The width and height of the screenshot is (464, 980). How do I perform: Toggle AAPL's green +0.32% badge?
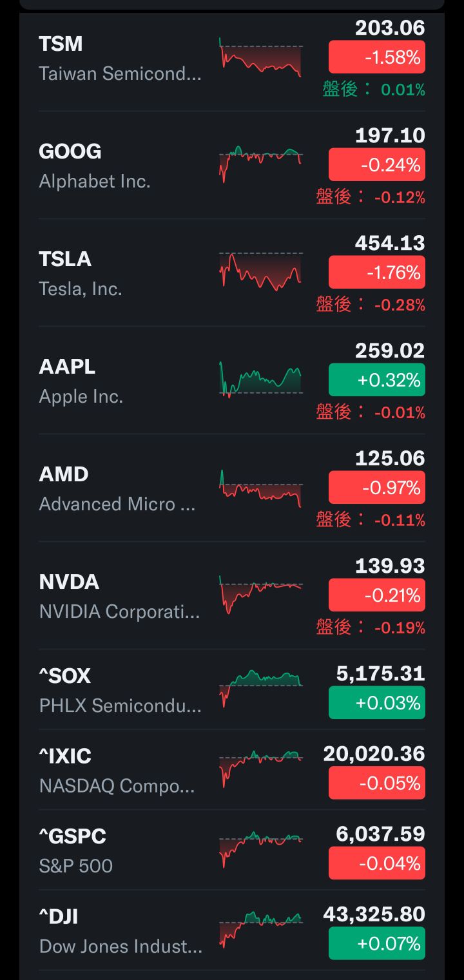(377, 380)
